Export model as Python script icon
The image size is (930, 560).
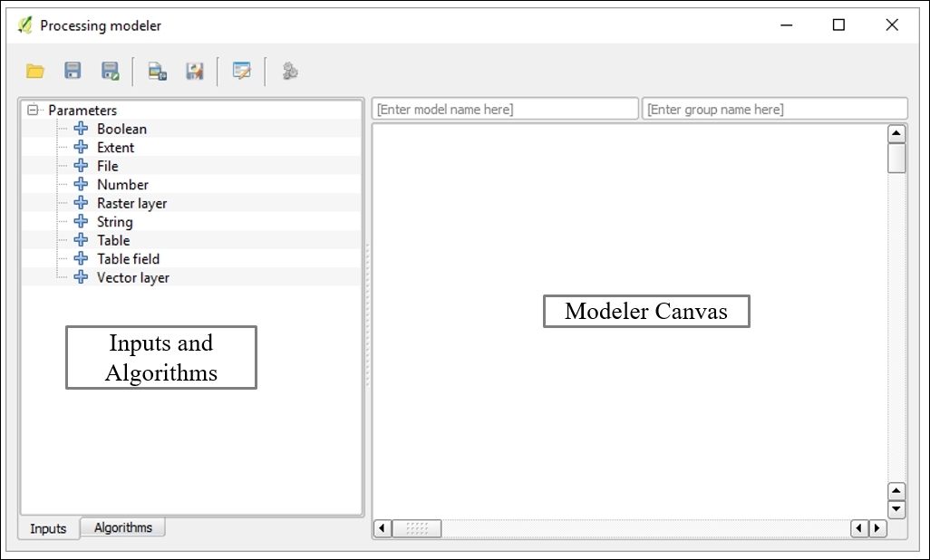195,72
